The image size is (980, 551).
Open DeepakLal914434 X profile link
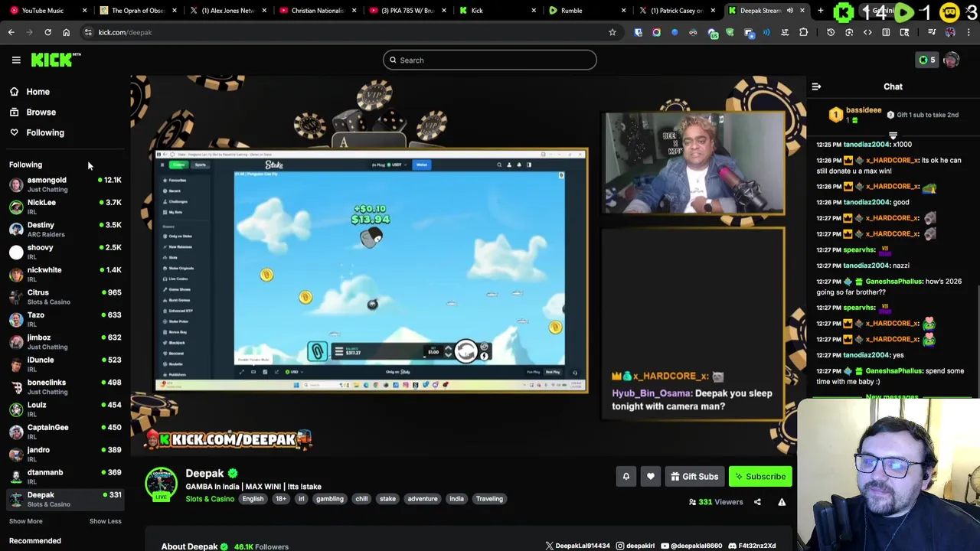[577, 546]
